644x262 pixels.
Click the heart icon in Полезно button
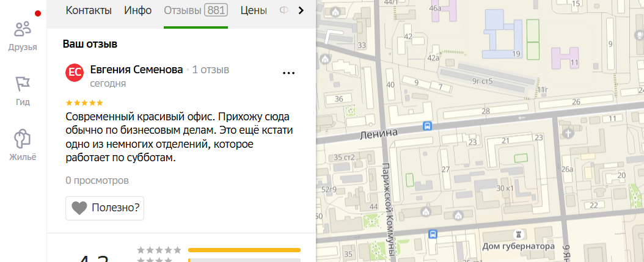coord(79,208)
